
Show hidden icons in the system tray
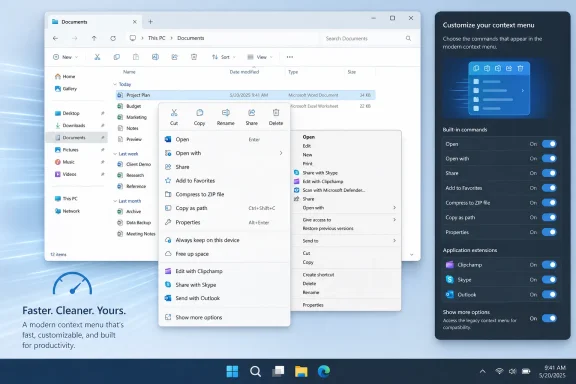(483, 371)
